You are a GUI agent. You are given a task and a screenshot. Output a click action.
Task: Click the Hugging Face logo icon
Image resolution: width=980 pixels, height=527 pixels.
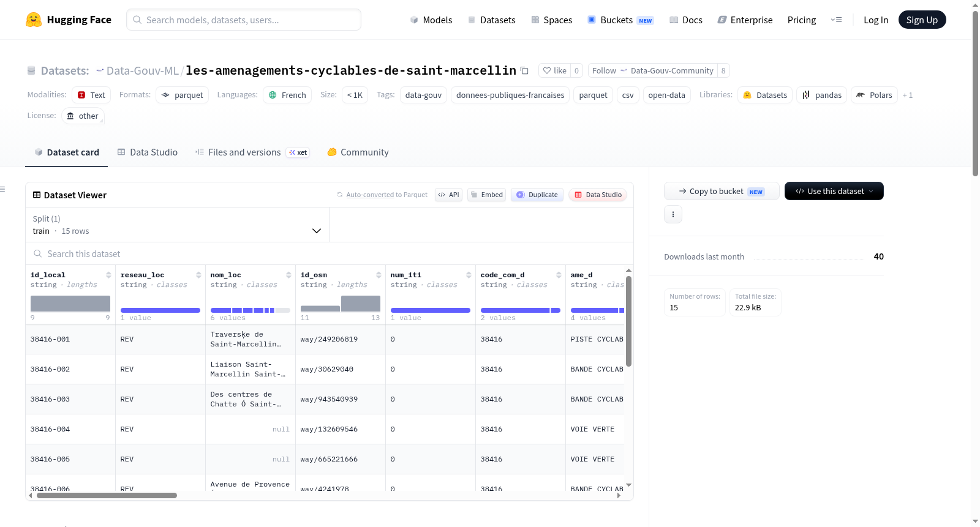pos(34,20)
